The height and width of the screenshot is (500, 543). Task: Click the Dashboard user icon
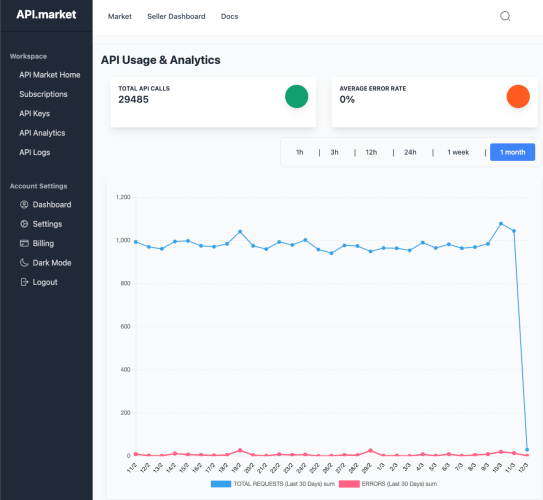24,205
